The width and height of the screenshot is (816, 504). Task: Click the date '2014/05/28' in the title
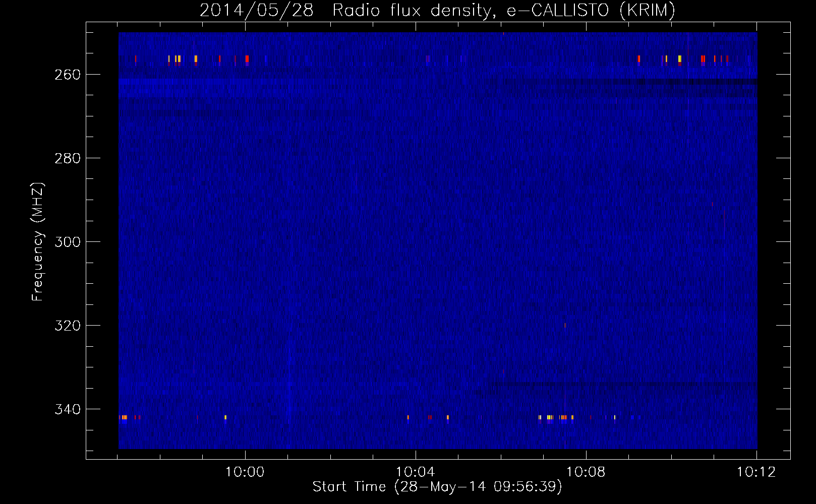257,11
